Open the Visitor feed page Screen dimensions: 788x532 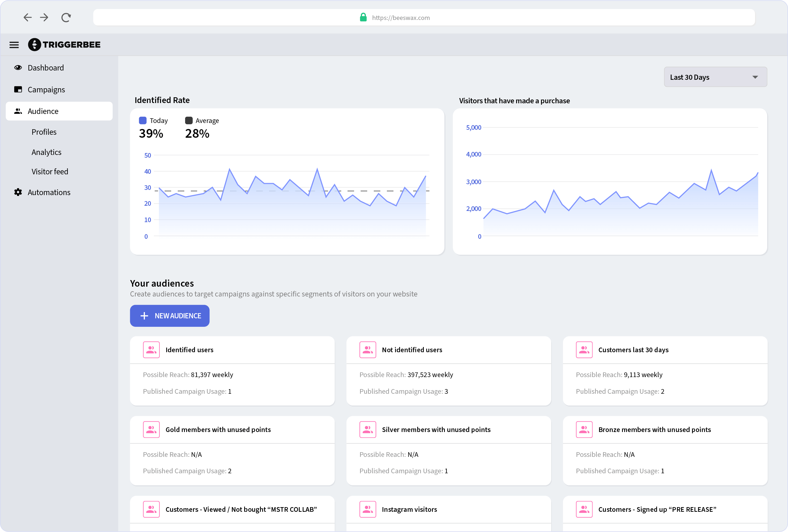pyautogui.click(x=50, y=172)
